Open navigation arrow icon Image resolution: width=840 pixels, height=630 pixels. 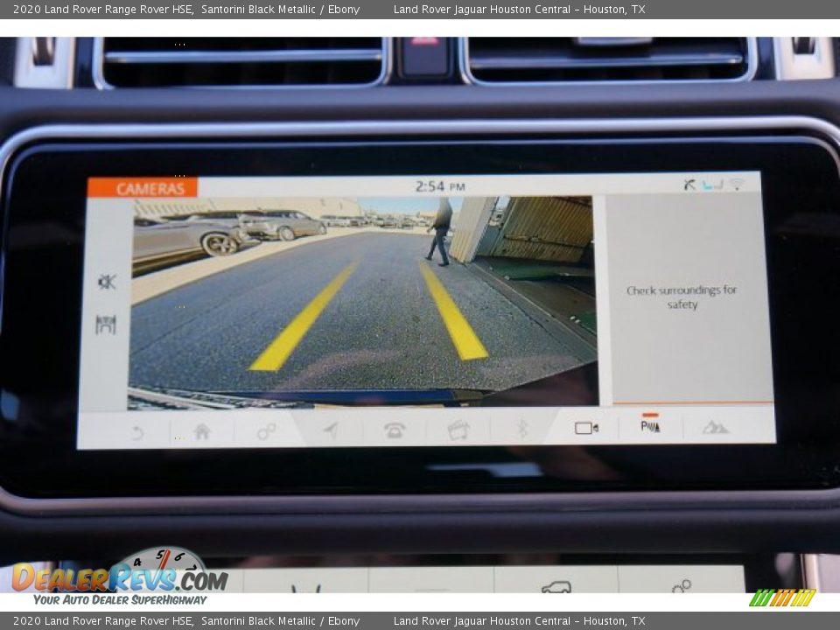click(x=330, y=430)
